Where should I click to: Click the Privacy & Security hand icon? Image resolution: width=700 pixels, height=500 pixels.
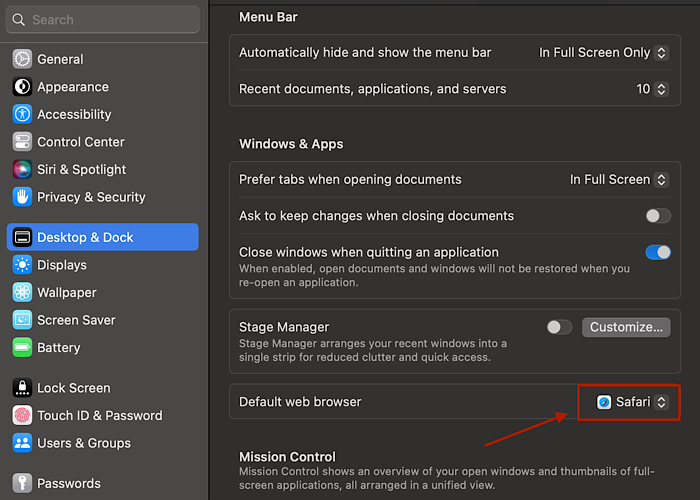tap(22, 197)
